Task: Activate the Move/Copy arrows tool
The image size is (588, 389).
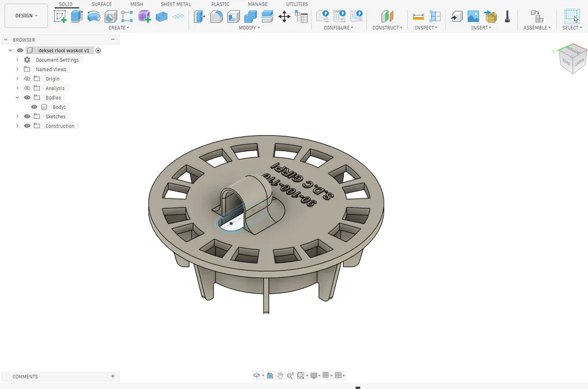Action: point(284,16)
